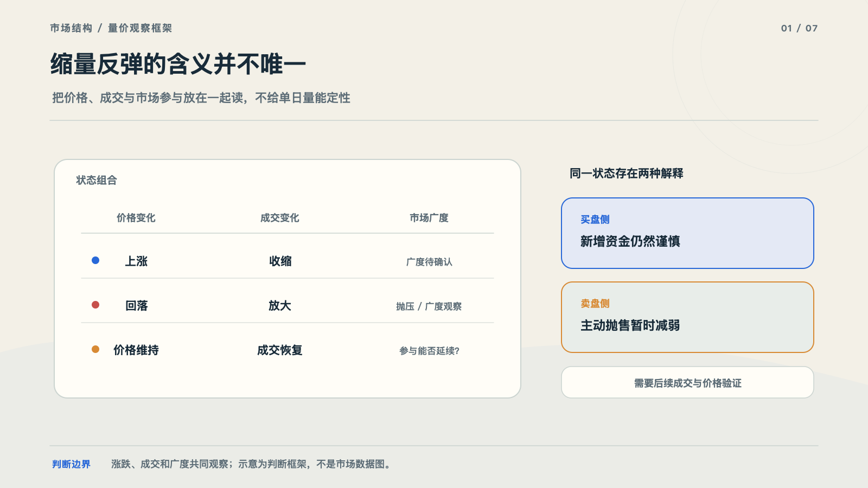Click the 成交恢复 cell
Viewport: 868px width, 488px height.
point(280,350)
